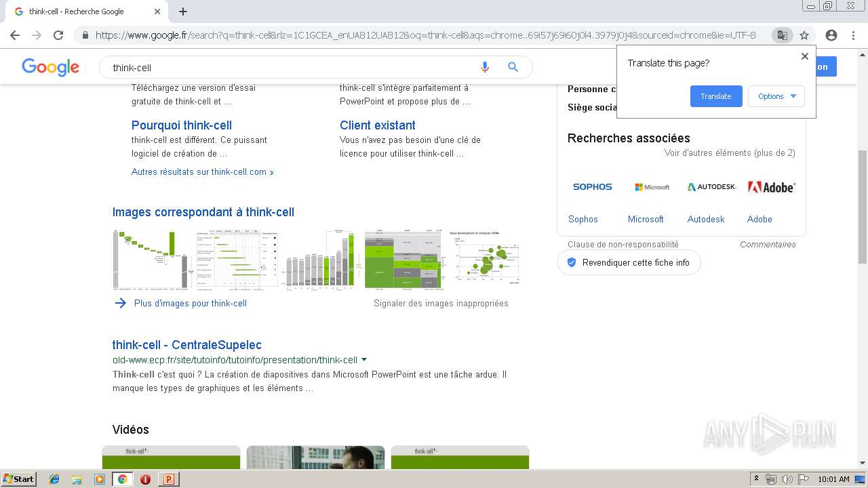Open the media player taskbar icon
Image resolution: width=868 pixels, height=488 pixels.
click(100, 479)
